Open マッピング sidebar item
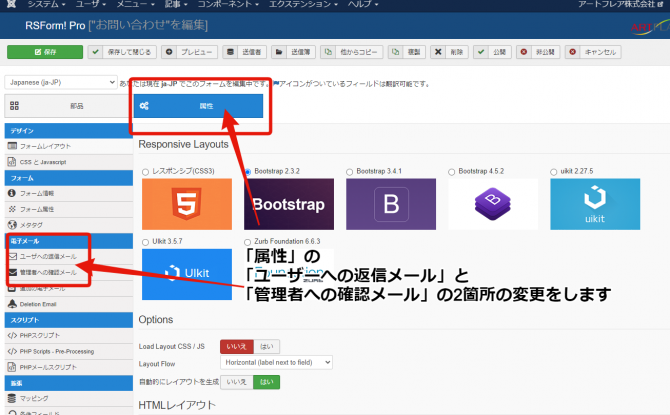The image size is (670, 415). click(x=68, y=398)
